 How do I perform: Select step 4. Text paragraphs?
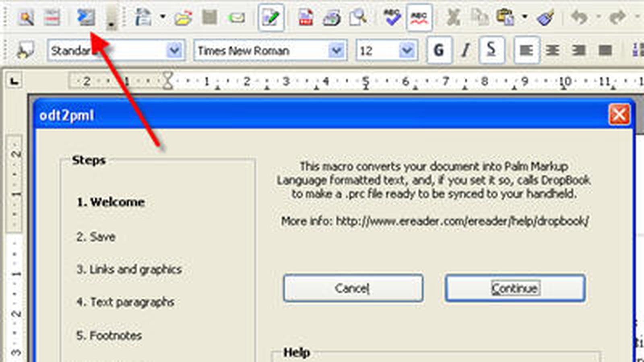(x=125, y=302)
